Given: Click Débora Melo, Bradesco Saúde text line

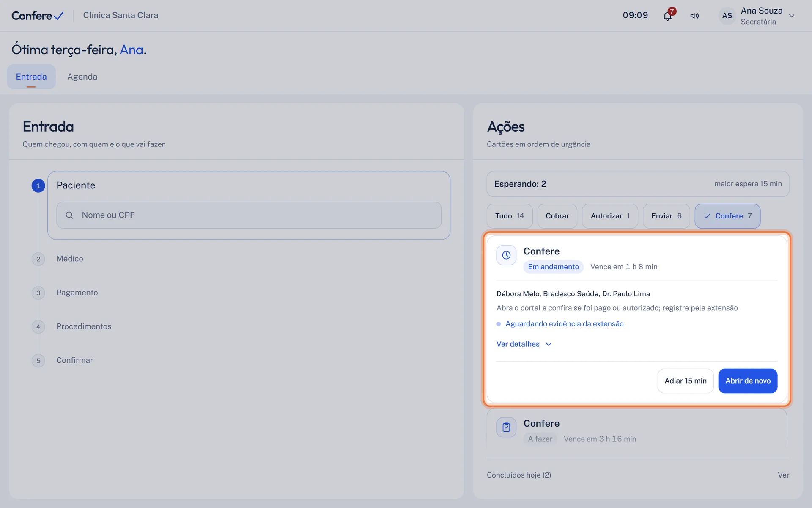Looking at the screenshot, I should click(573, 294).
